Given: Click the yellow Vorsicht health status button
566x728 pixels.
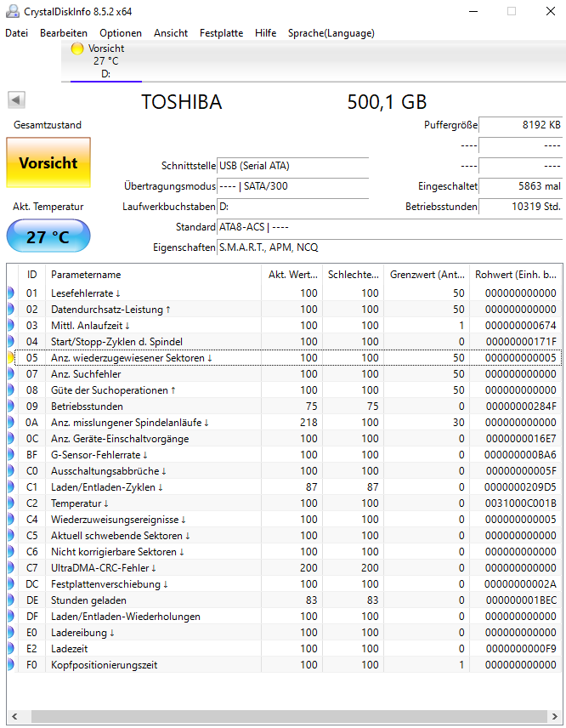Looking at the screenshot, I should pos(48,162).
